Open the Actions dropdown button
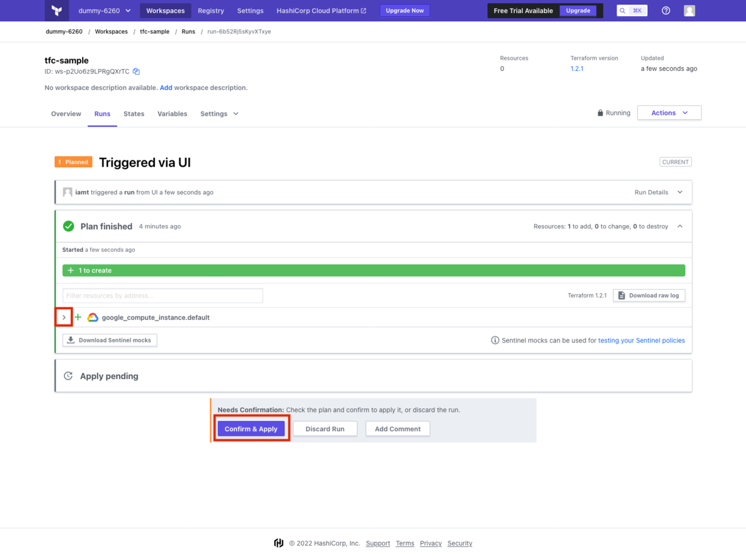The image size is (746, 560). coord(670,112)
